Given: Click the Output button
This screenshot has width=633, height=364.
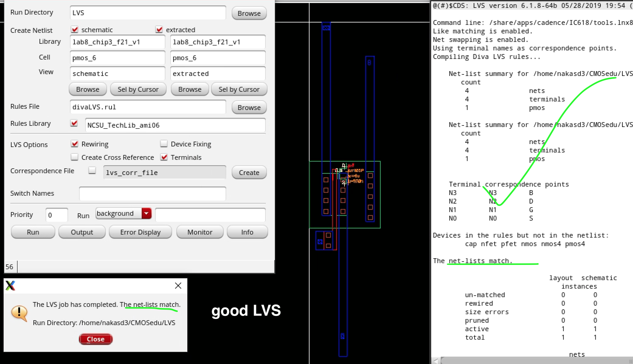Looking at the screenshot, I should point(82,232).
